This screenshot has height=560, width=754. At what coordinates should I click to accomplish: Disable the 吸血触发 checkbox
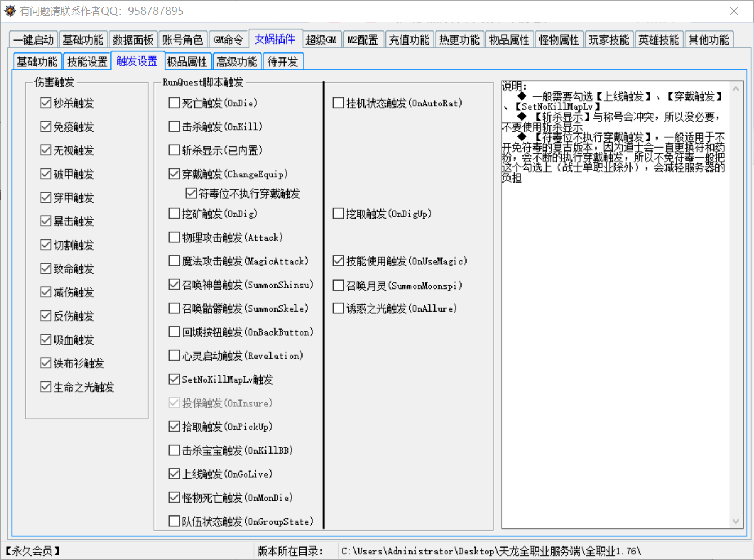(x=67, y=340)
